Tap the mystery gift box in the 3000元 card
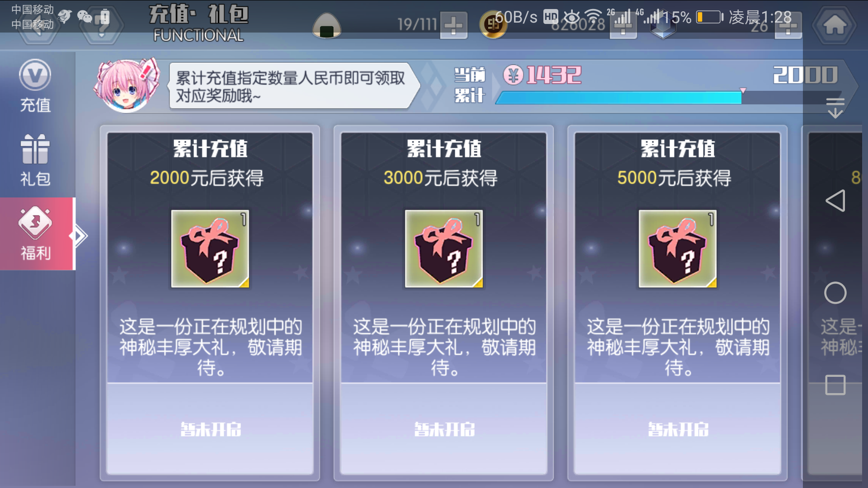 (x=444, y=249)
